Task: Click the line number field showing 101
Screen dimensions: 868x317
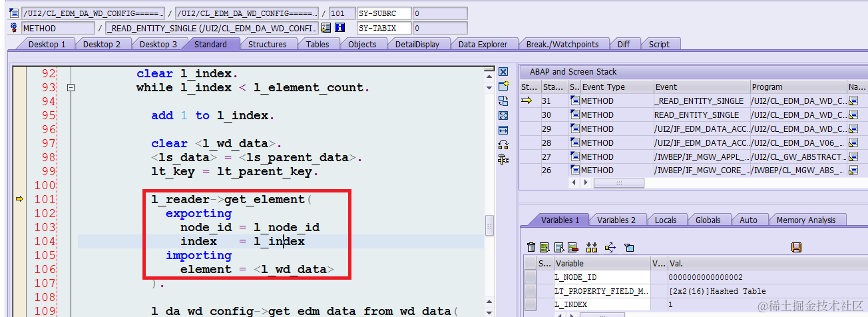Action: (342, 13)
